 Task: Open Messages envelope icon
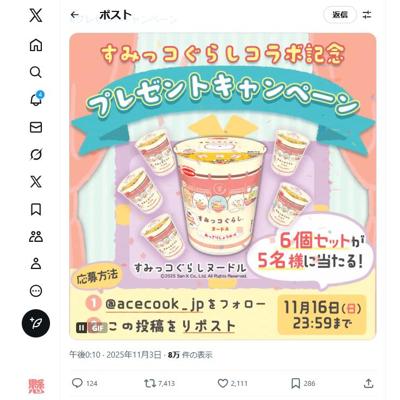coord(36,127)
